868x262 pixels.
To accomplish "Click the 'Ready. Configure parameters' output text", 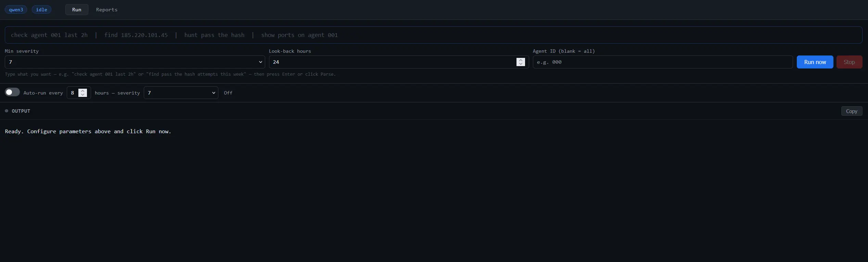I will [88, 132].
